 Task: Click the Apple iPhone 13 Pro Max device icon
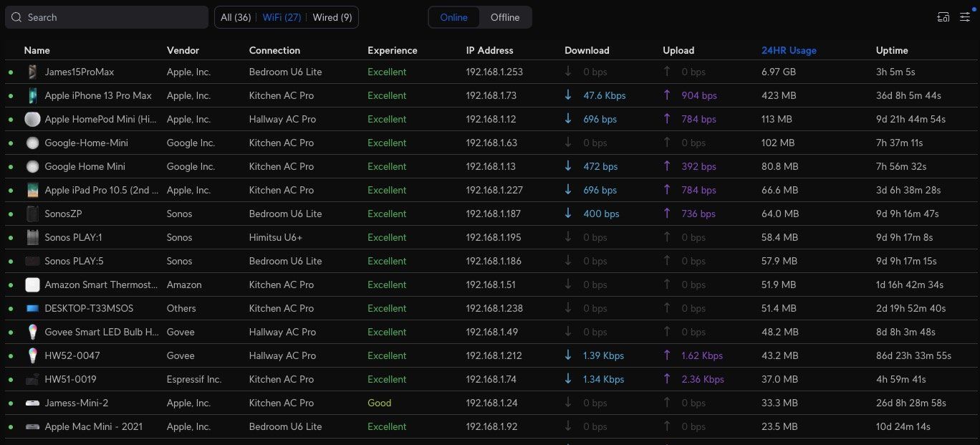tap(32, 95)
